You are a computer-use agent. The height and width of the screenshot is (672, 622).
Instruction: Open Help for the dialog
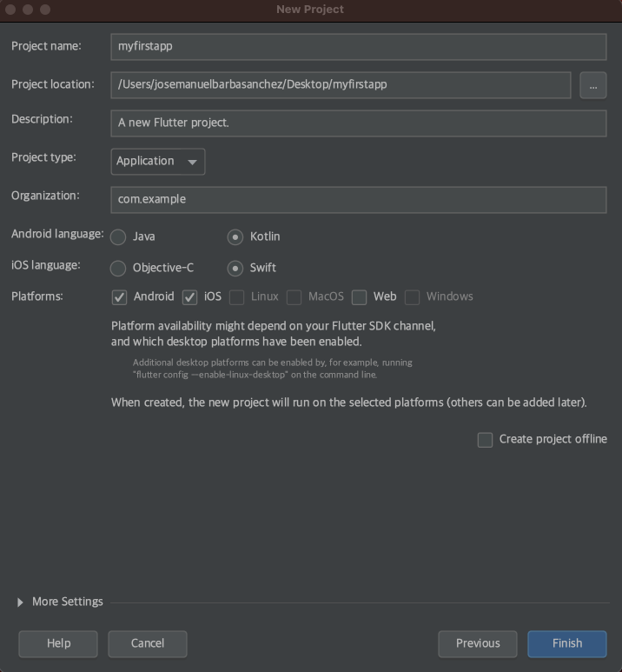coord(58,643)
